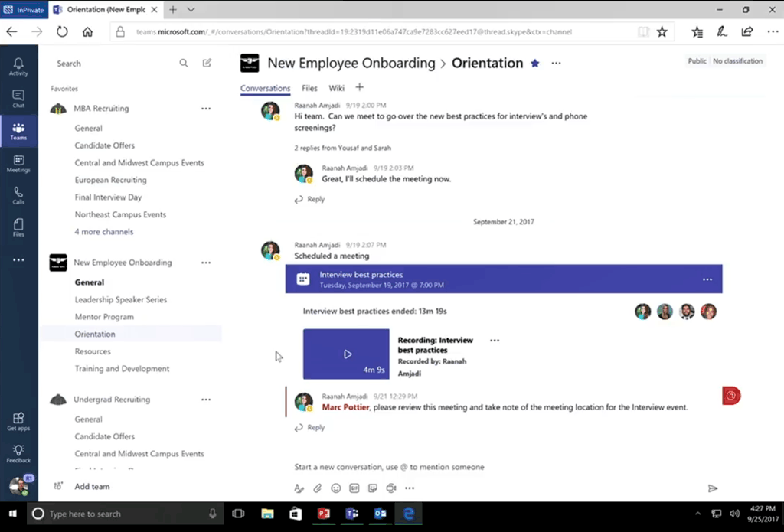Open the Activity feed in sidebar
This screenshot has width=784, height=532.
[18, 67]
